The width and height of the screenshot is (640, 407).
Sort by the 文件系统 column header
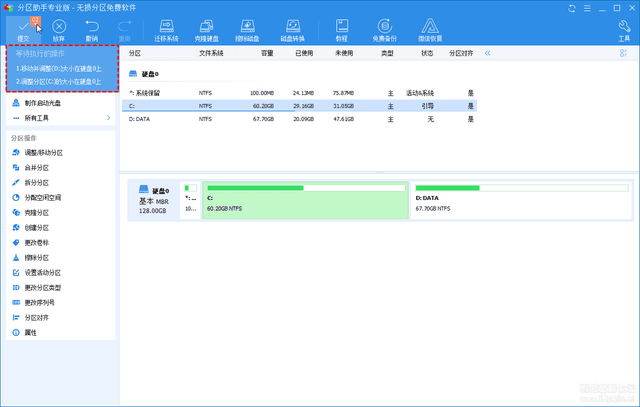click(212, 52)
